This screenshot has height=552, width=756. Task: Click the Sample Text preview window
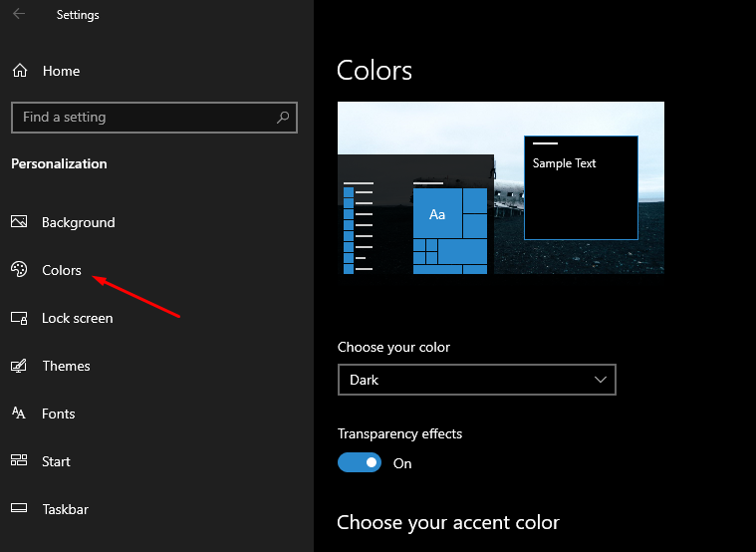point(581,187)
